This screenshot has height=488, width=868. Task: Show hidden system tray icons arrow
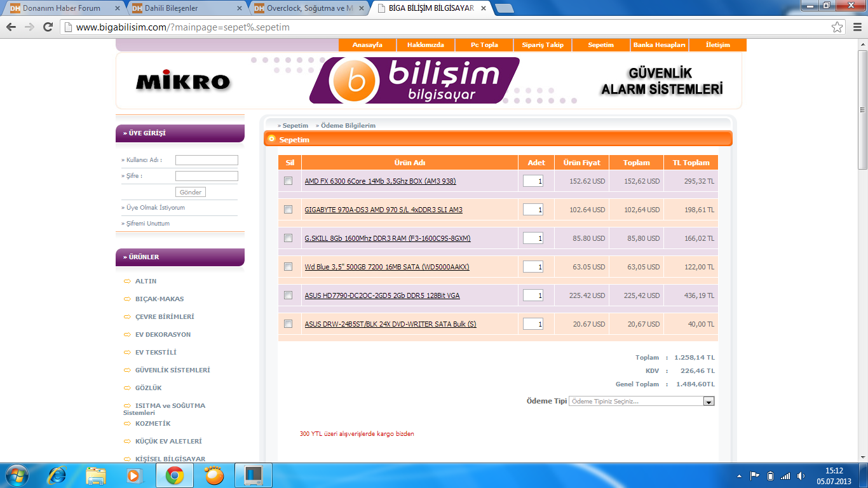739,475
